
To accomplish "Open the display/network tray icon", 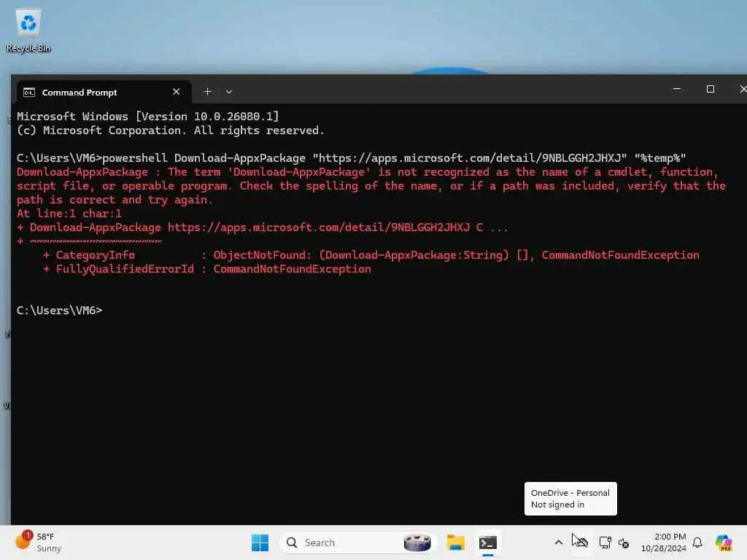I will click(x=605, y=542).
